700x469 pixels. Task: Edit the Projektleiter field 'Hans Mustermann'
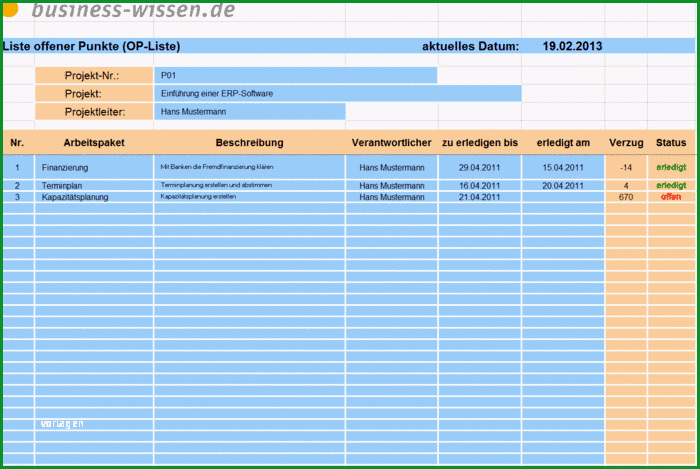tap(250, 112)
